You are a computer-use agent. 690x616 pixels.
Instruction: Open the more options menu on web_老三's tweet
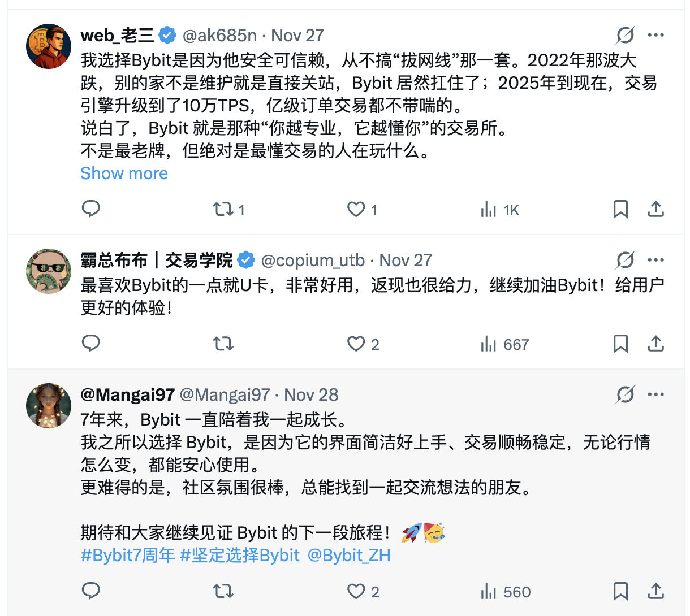(x=655, y=35)
